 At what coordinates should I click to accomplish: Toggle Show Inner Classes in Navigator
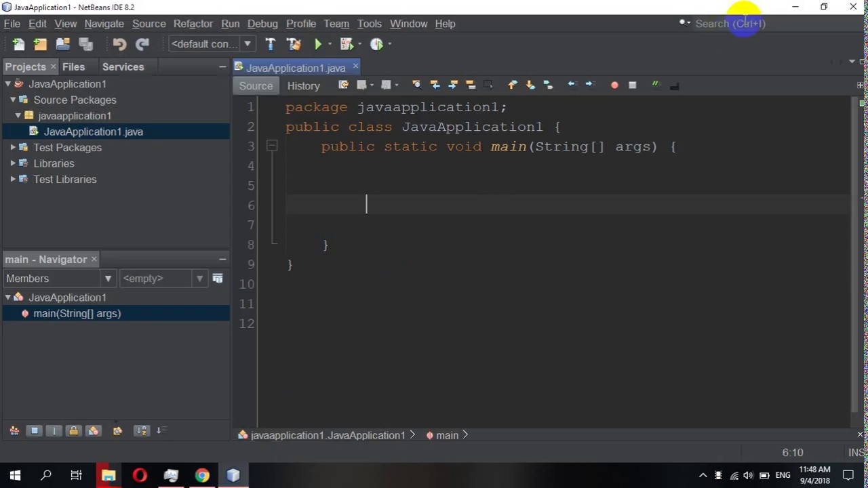coord(94,430)
